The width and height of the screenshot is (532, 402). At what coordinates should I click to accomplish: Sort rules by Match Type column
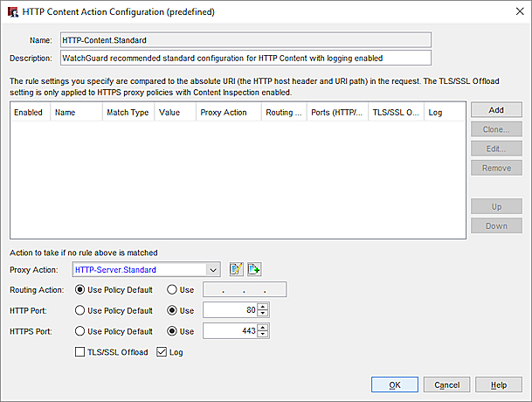point(128,113)
